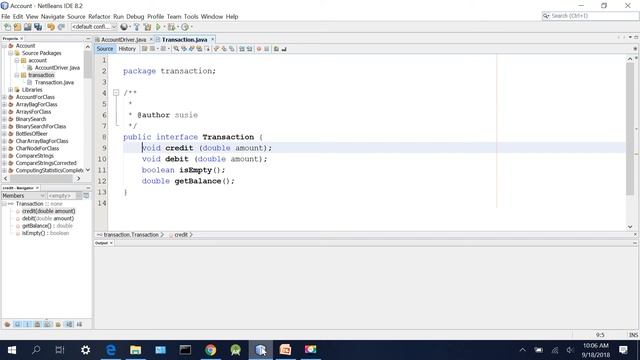Click the Navigator sort by name icon
Image resolution: width=640 pixels, height=360 pixels.
point(69,324)
